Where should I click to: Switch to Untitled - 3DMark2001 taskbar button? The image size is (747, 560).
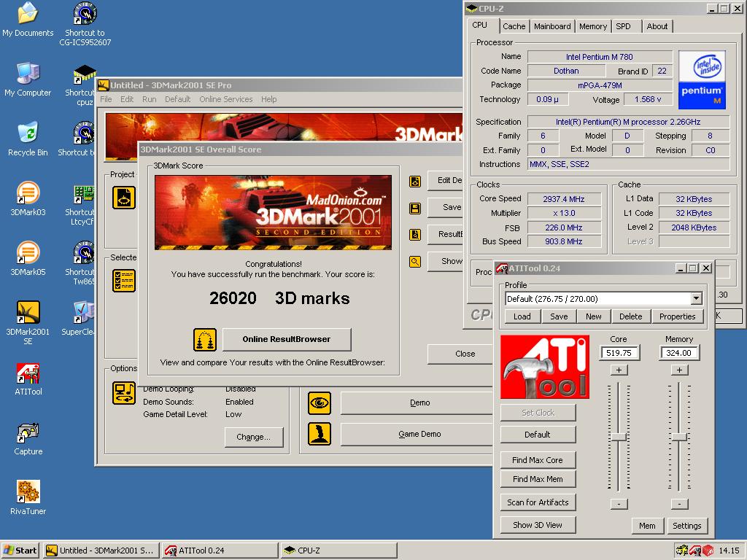(100, 551)
